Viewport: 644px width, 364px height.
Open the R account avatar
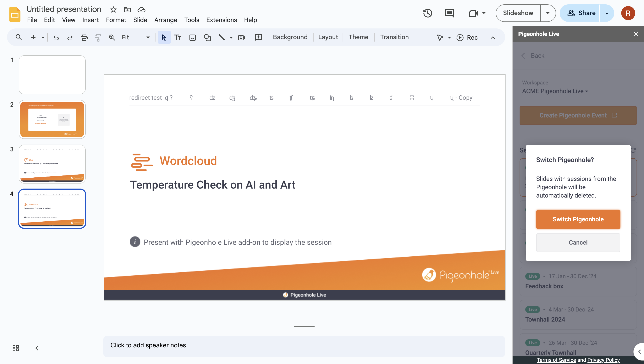[628, 13]
